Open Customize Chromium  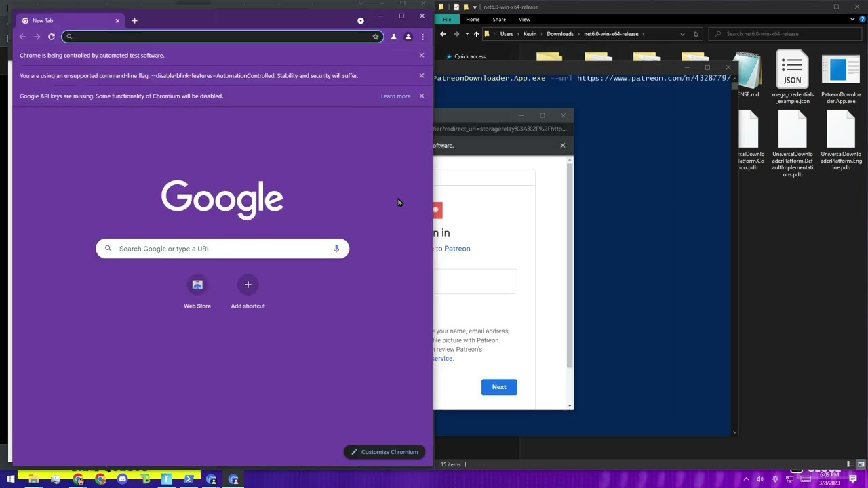384,452
